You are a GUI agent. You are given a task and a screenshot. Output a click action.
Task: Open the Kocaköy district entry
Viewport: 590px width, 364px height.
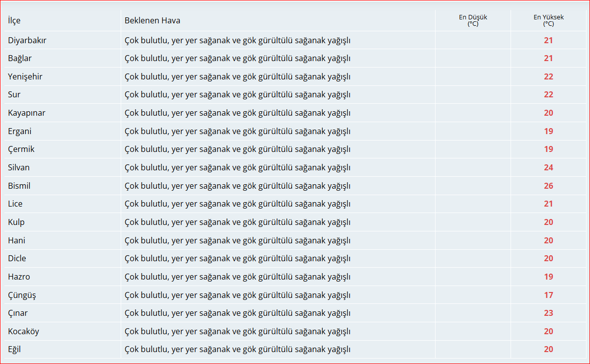pos(24,331)
